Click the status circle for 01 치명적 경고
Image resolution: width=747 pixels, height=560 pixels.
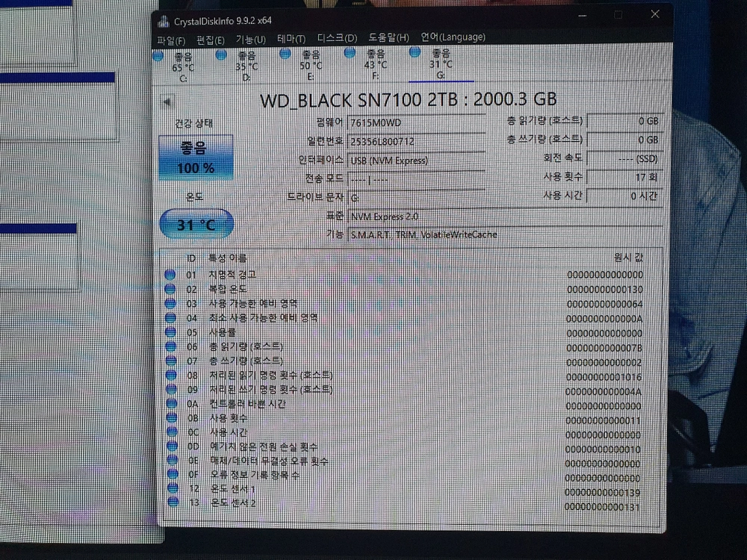[170, 275]
